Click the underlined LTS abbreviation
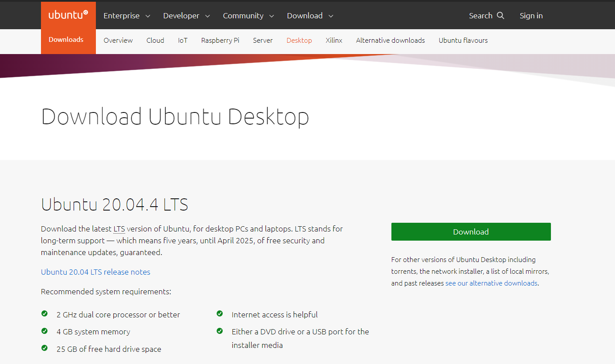This screenshot has height=364, width=615. 119,229
